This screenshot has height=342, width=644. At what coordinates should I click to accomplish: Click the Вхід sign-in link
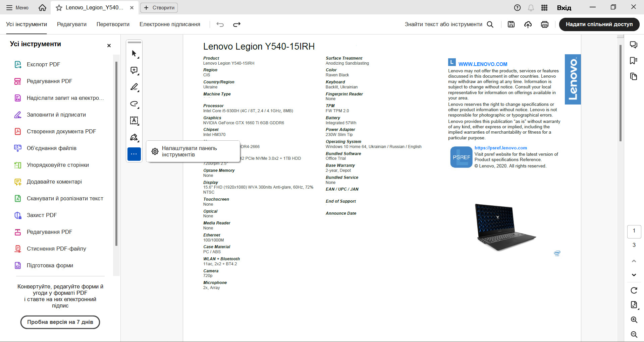(x=564, y=8)
